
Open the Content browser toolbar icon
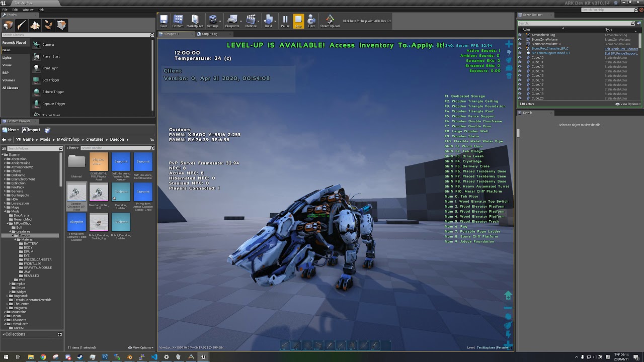point(178,21)
